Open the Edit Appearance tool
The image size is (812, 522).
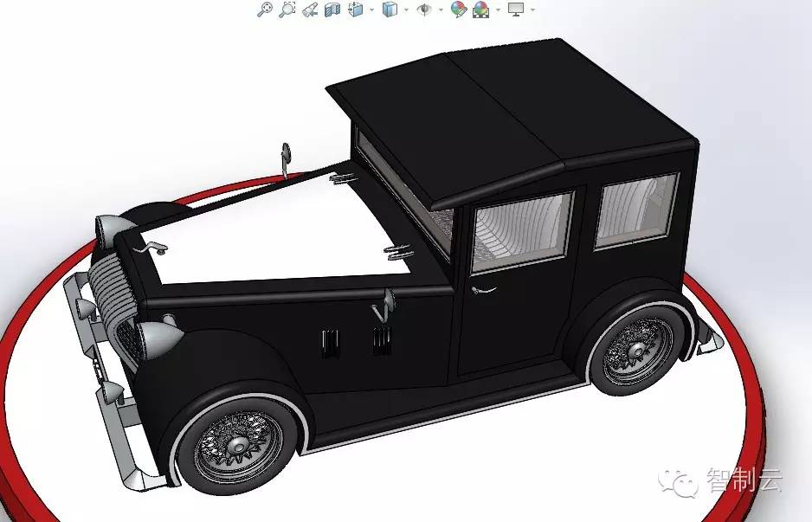[x=458, y=10]
